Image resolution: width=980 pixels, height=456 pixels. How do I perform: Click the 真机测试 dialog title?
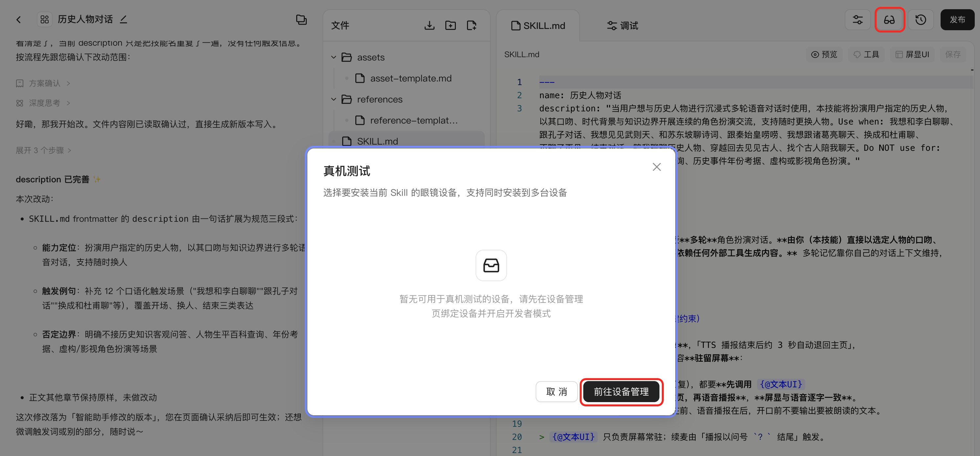point(346,171)
